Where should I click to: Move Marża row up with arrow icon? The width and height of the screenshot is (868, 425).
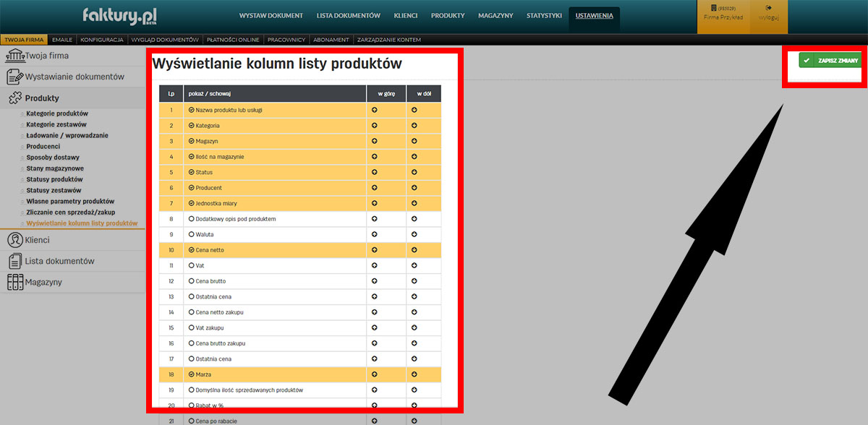pos(375,374)
